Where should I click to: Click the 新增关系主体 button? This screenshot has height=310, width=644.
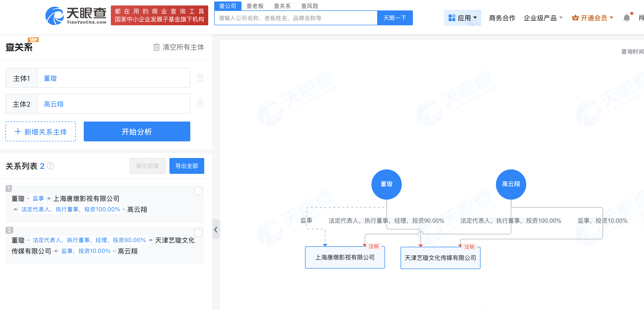click(41, 132)
